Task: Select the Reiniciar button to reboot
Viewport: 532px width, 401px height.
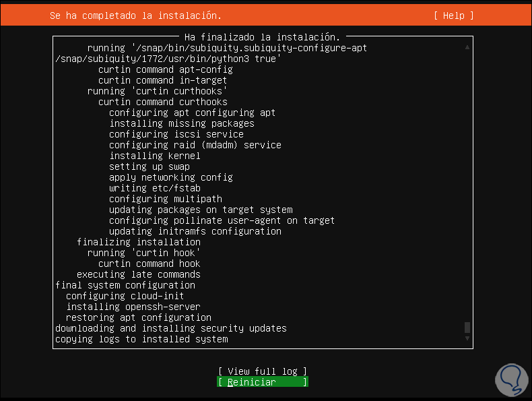Action: click(262, 382)
